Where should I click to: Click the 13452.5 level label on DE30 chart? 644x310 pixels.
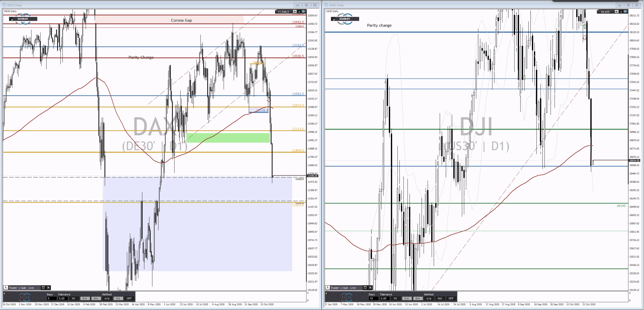click(298, 22)
